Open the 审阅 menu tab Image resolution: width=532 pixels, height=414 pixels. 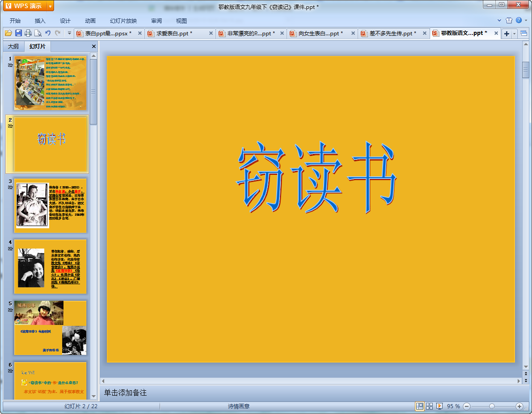coord(156,21)
